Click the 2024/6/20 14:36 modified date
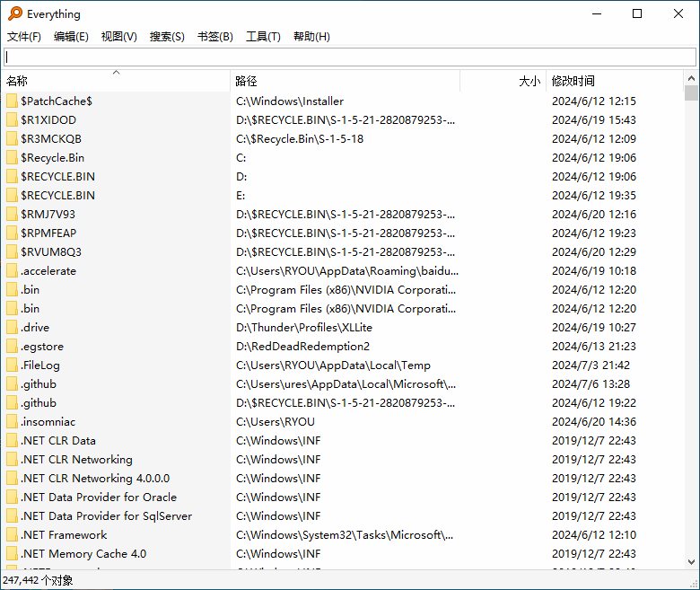Screen dimensions: 700x590 tap(594, 421)
